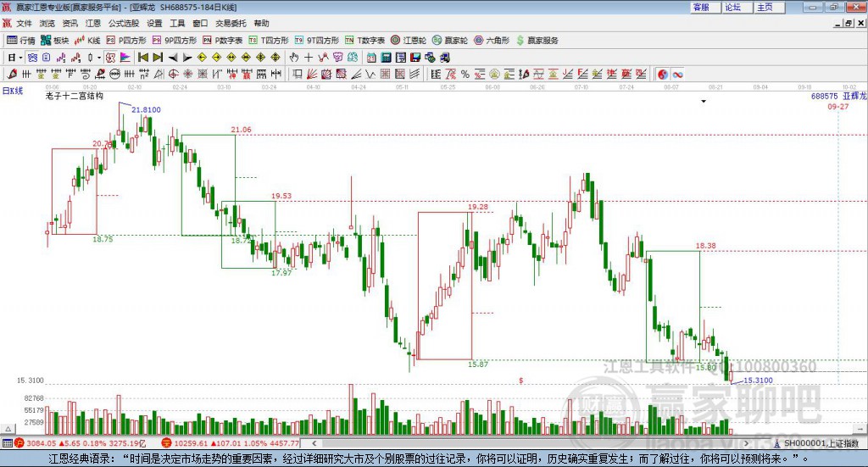The height and width of the screenshot is (467, 868).
Task: Open the T四方形 tool
Action: [x=269, y=41]
